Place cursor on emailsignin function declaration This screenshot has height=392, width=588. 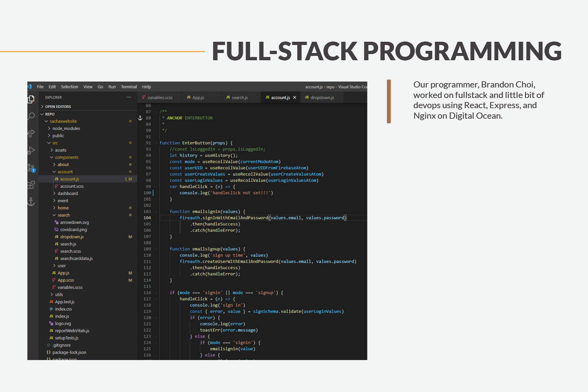tap(207, 212)
